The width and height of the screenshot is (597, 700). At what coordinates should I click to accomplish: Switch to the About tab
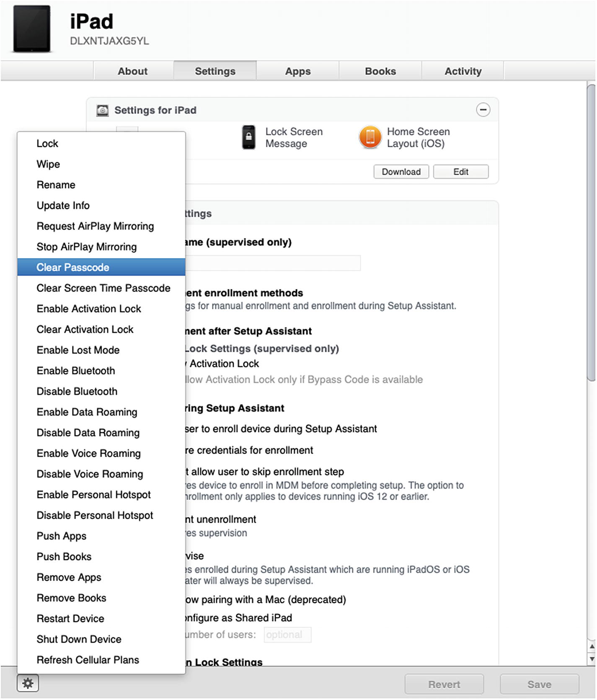pos(133,71)
